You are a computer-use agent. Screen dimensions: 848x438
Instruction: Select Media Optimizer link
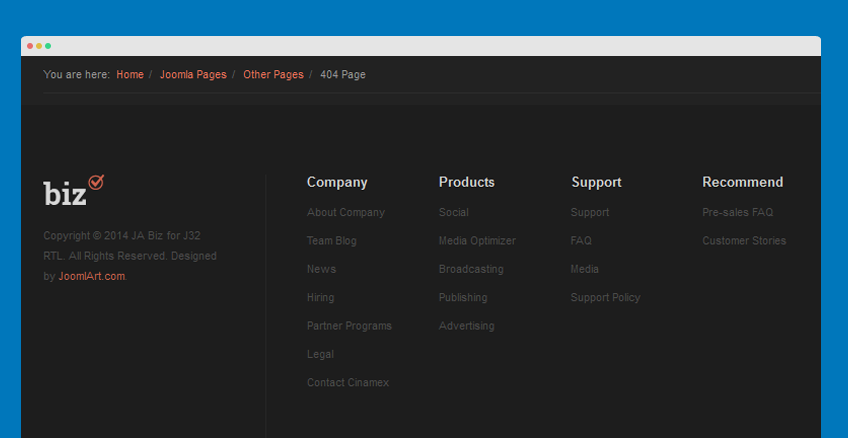477,241
